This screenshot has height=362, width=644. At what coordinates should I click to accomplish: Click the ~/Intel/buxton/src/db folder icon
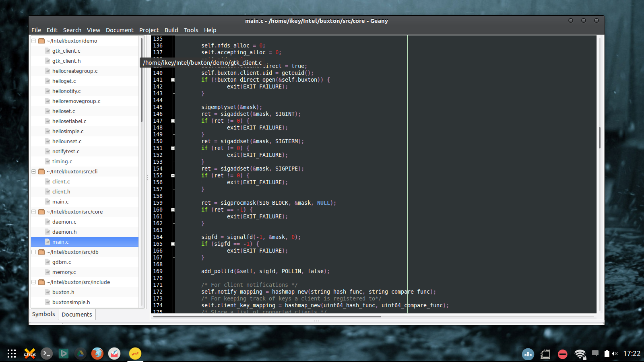point(41,252)
